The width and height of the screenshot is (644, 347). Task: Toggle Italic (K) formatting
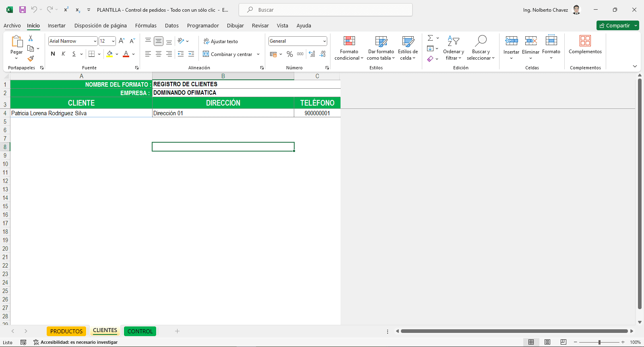pyautogui.click(x=63, y=54)
